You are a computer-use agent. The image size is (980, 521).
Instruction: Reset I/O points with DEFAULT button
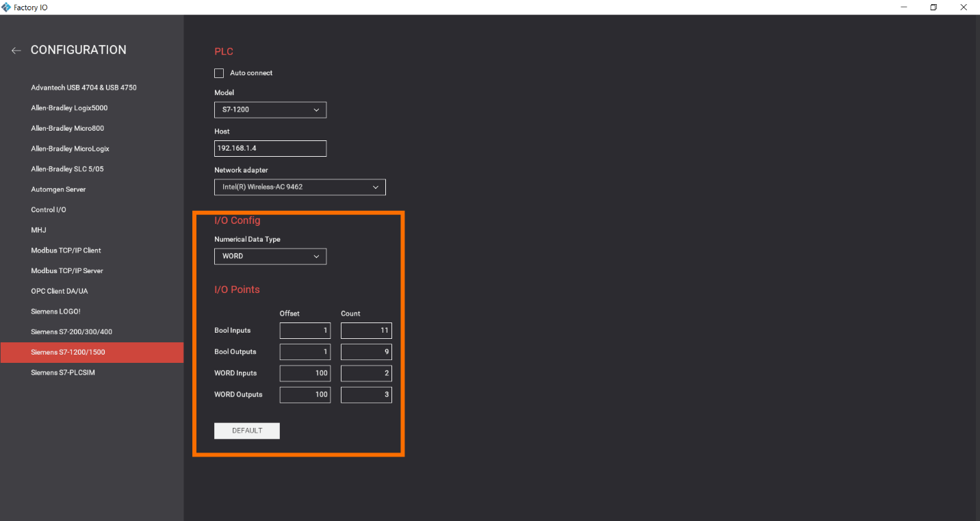pyautogui.click(x=247, y=431)
